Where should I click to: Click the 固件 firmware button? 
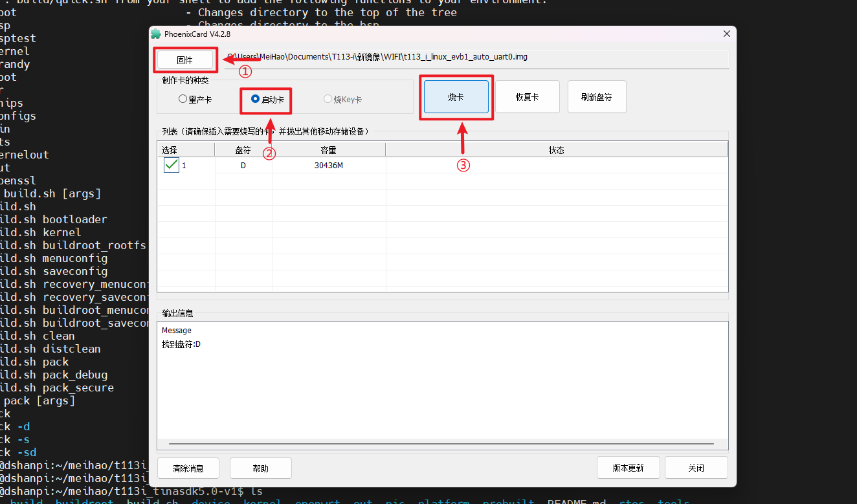tap(184, 60)
